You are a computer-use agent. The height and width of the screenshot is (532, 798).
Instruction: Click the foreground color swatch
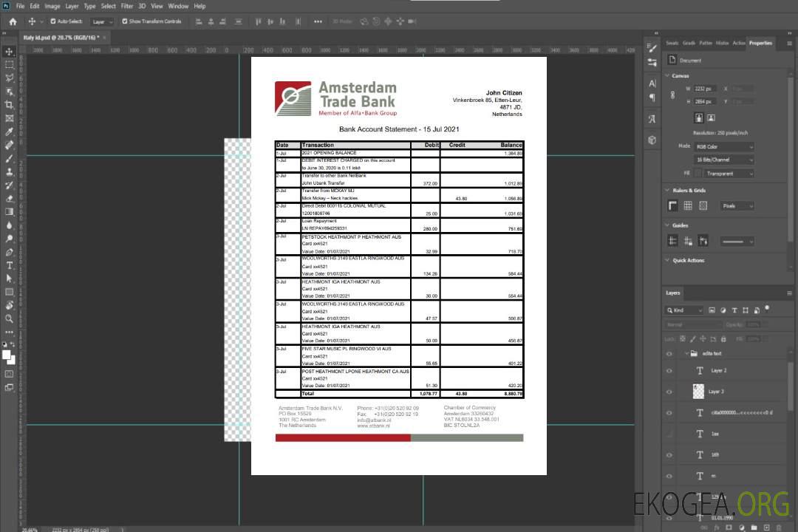click(x=7, y=355)
